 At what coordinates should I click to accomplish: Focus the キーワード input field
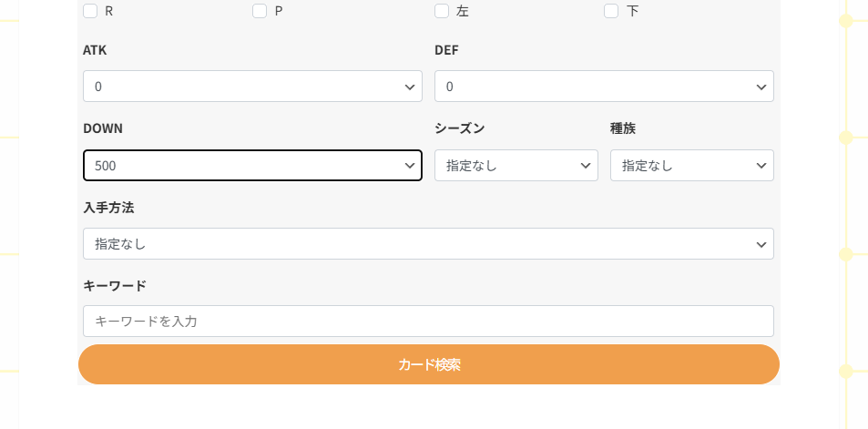click(428, 321)
